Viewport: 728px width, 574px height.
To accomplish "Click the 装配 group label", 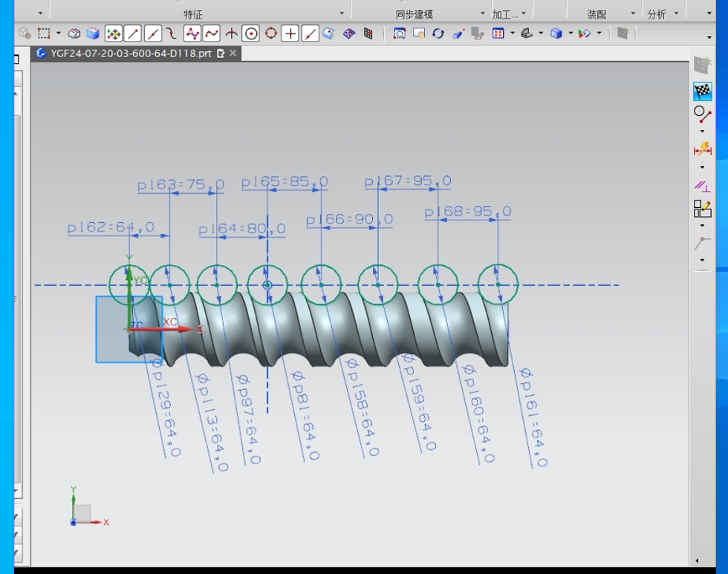I will pyautogui.click(x=597, y=14).
